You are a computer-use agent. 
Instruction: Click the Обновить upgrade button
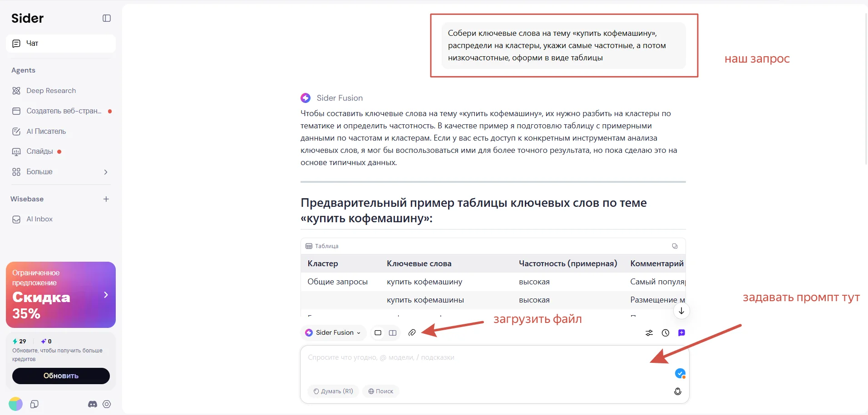tap(61, 376)
